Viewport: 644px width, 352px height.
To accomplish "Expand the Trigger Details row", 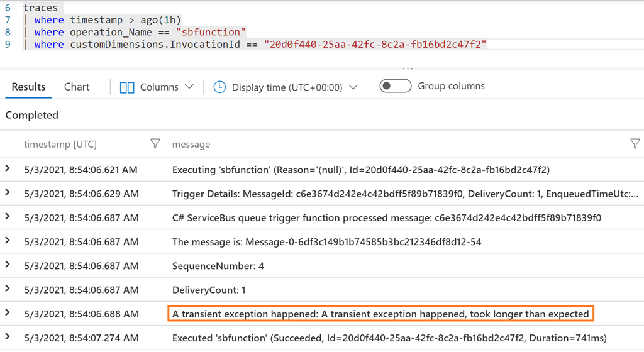I will (x=8, y=192).
